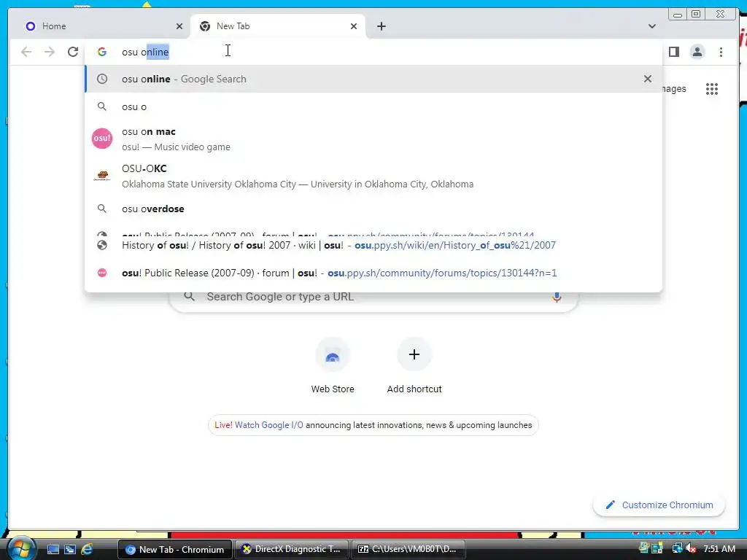Go back with the browser back arrow

(26, 52)
